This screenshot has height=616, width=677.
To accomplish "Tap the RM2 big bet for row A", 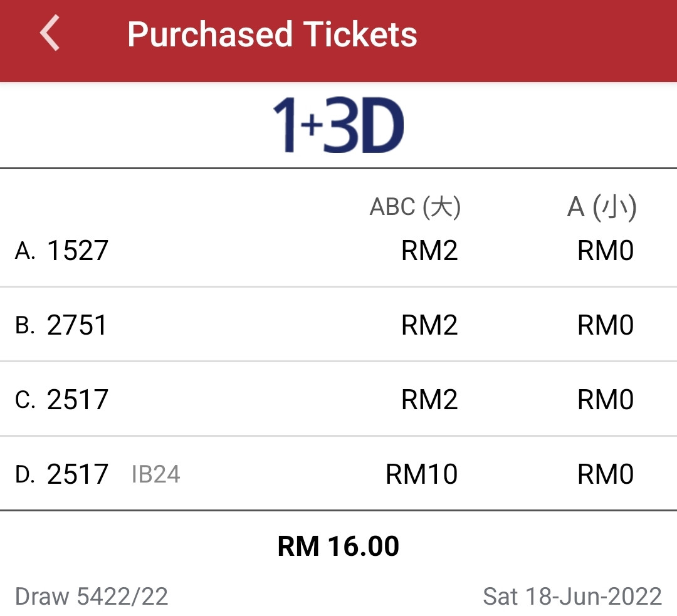I will [x=429, y=251].
